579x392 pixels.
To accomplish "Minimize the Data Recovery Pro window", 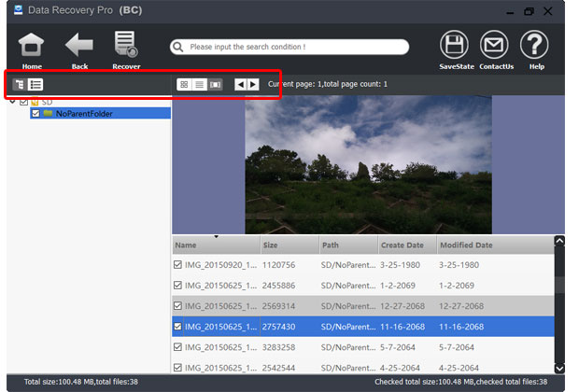I will pyautogui.click(x=510, y=12).
